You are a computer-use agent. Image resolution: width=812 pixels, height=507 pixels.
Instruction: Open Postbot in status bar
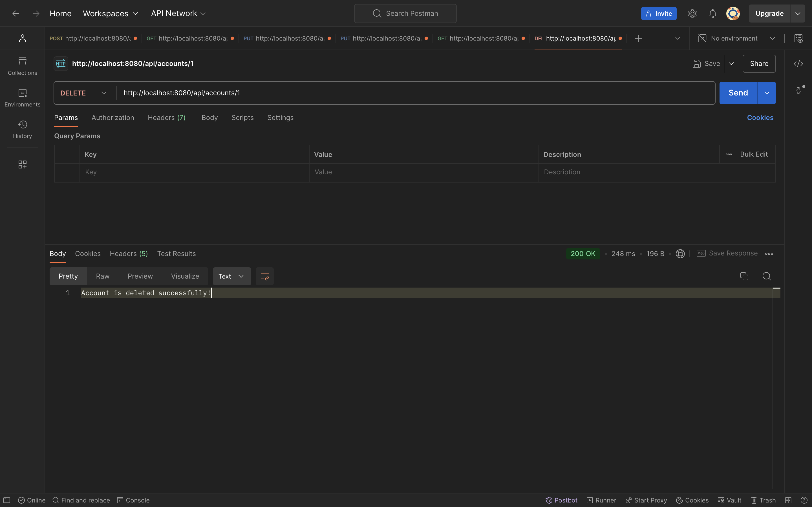(x=561, y=500)
